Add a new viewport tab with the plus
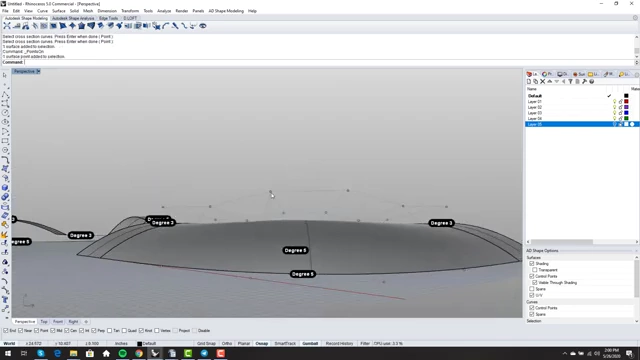The height and width of the screenshot is (360, 640). tap(86, 322)
